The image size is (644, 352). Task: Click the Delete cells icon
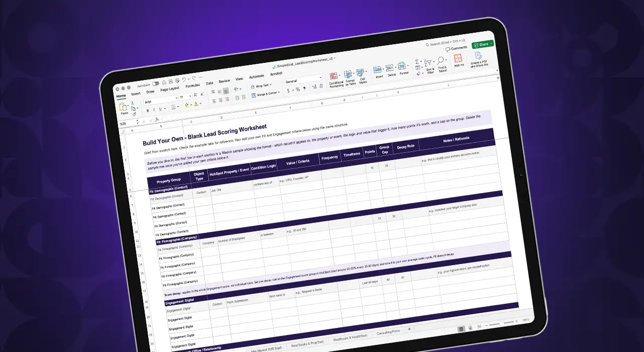(390, 67)
